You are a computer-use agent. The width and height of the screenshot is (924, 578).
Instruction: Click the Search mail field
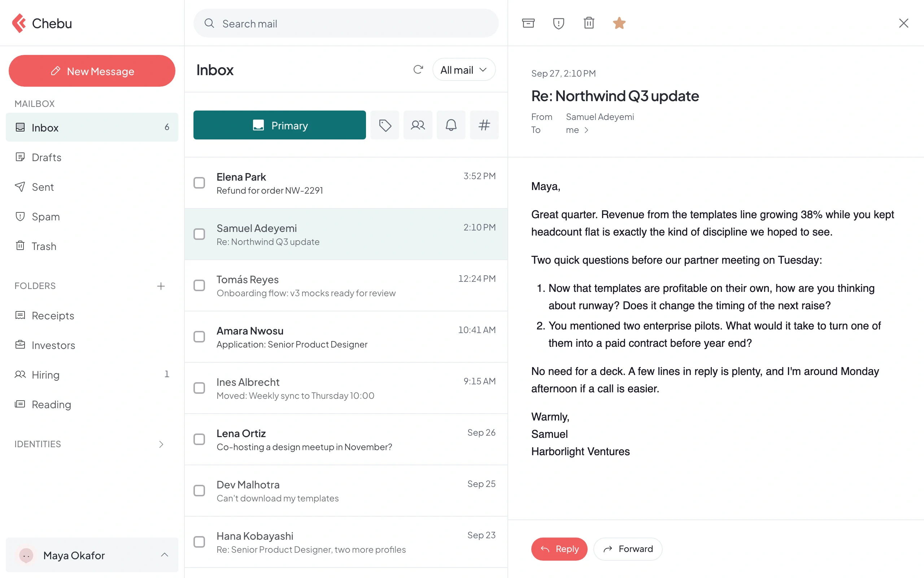[346, 23]
